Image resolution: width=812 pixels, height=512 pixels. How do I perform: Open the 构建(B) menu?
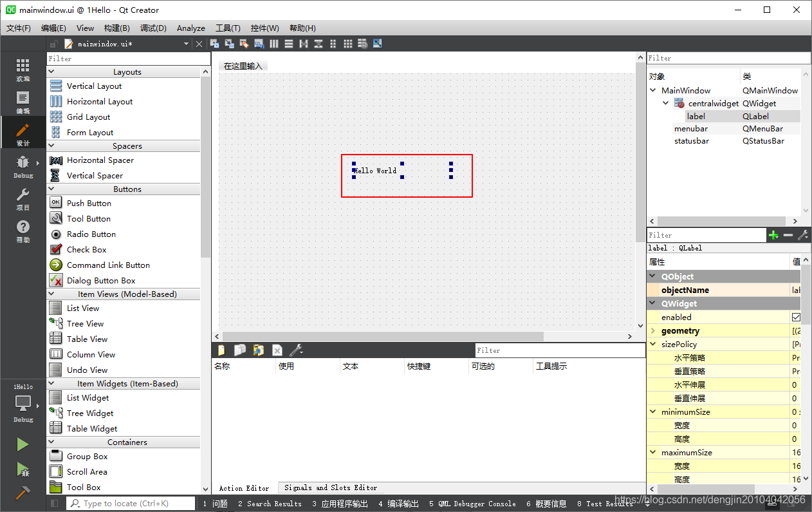(116, 28)
